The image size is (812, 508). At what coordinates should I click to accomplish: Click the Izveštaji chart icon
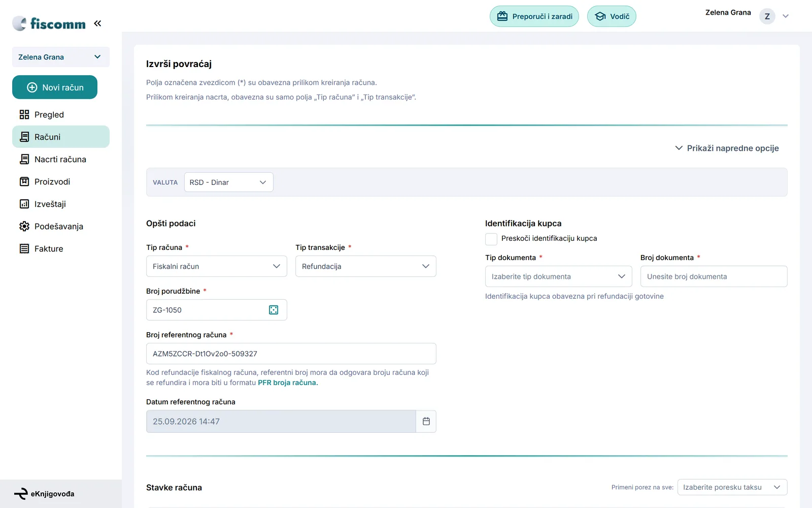[24, 204]
